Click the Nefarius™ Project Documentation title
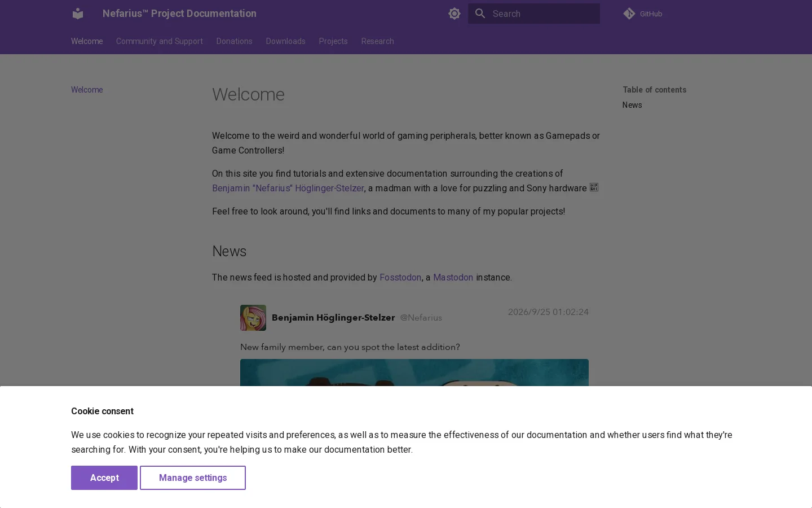This screenshot has height=508, width=812. 179,14
